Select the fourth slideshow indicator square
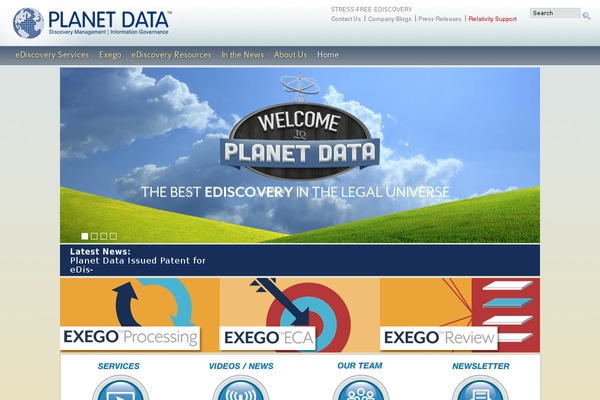 click(x=113, y=236)
